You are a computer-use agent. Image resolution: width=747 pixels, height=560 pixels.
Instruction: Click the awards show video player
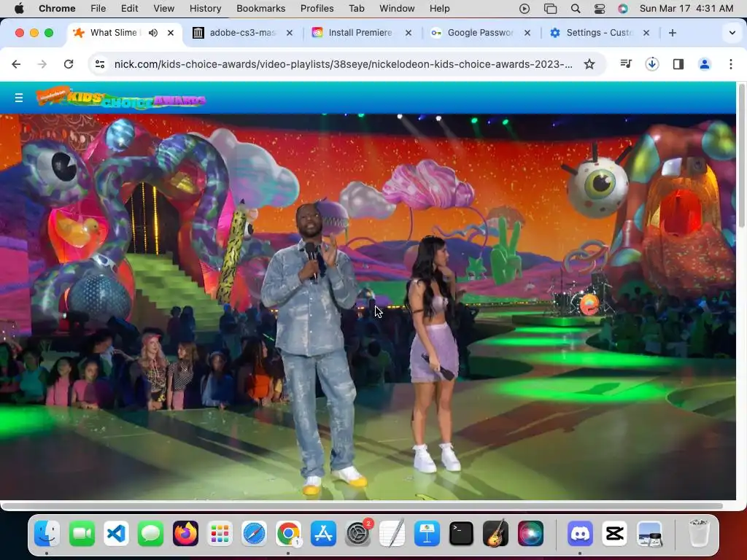click(x=368, y=307)
